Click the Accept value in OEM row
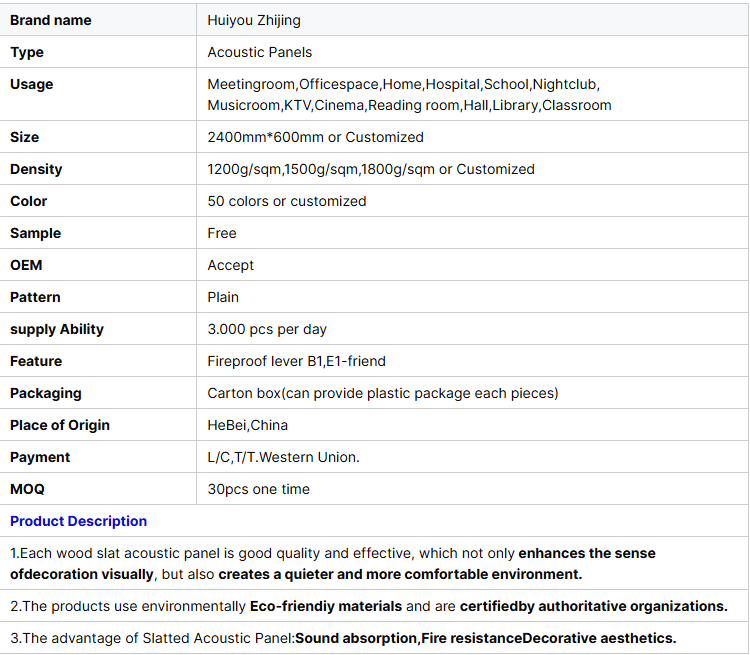The width and height of the screenshot is (750, 655). pos(231,265)
